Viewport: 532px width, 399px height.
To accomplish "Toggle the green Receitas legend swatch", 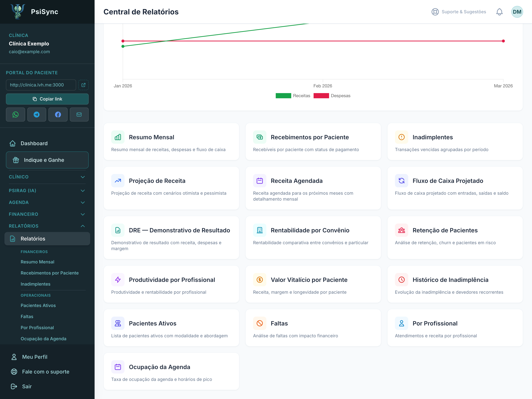I will tap(283, 96).
